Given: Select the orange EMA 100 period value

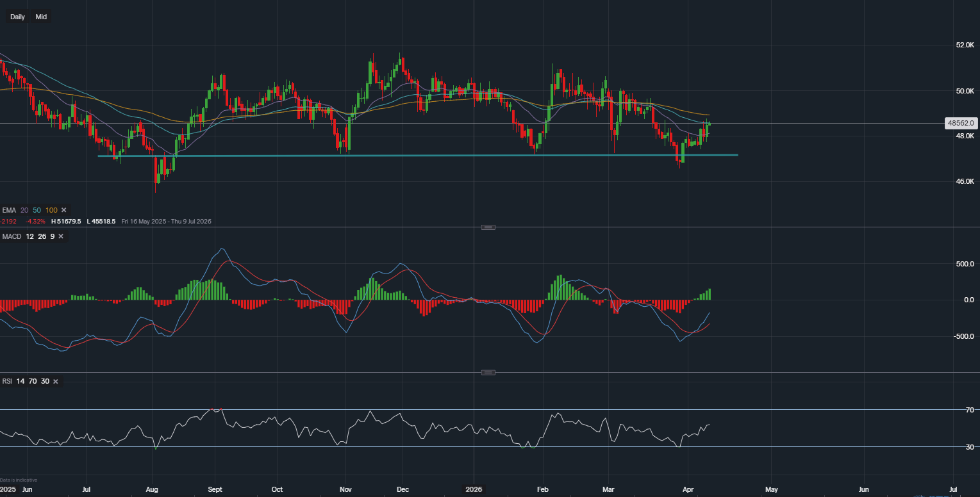Looking at the screenshot, I should coord(51,210).
